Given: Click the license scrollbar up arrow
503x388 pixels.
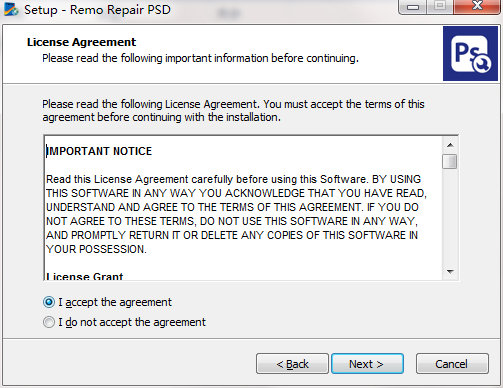Looking at the screenshot, I should tap(450, 145).
